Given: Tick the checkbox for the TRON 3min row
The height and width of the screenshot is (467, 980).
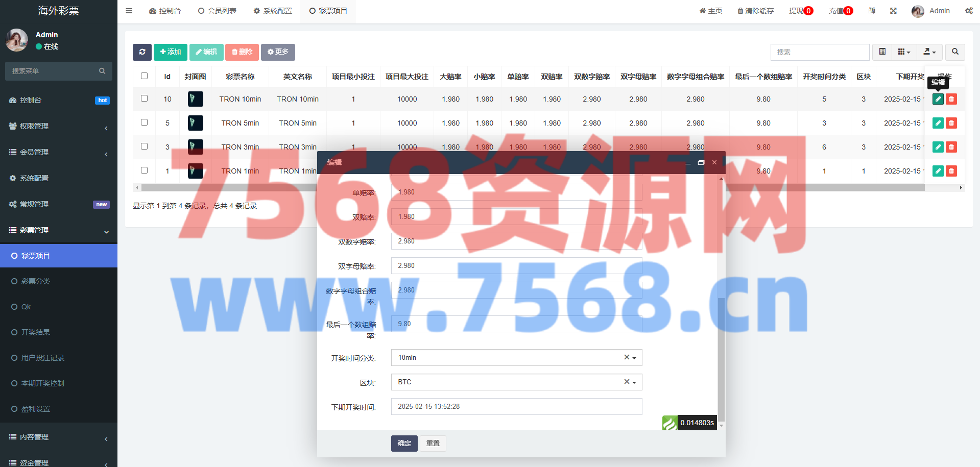Looking at the screenshot, I should pyautogui.click(x=144, y=146).
